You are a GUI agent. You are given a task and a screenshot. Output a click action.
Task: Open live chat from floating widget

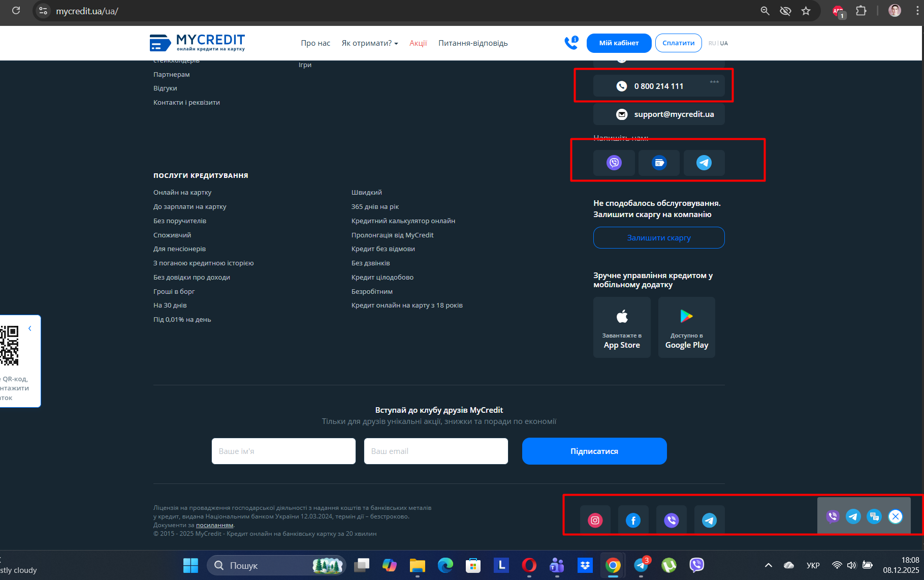[x=874, y=517]
